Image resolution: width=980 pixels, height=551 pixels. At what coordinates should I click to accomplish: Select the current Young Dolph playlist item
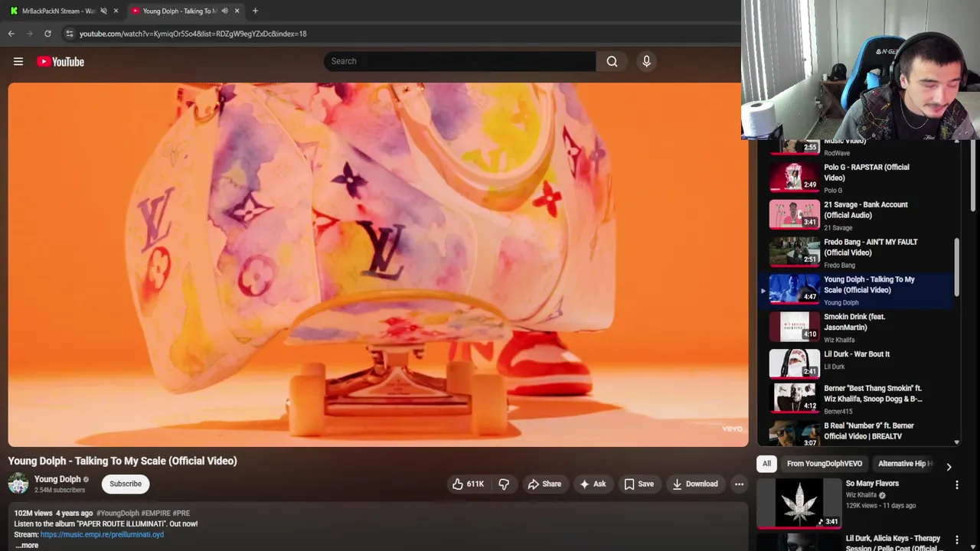[x=856, y=290]
